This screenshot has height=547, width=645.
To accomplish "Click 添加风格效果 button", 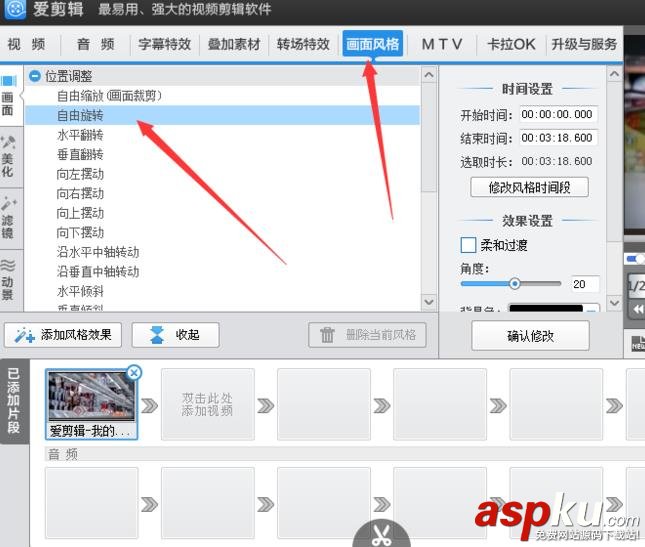I will (63, 335).
